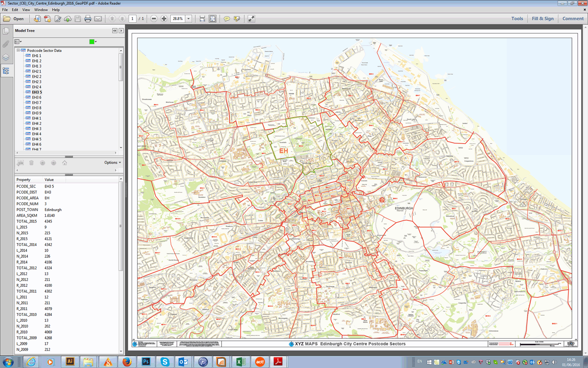Select EH4 2 in the model tree
The width and height of the screenshot is (588, 368).
(x=36, y=124)
